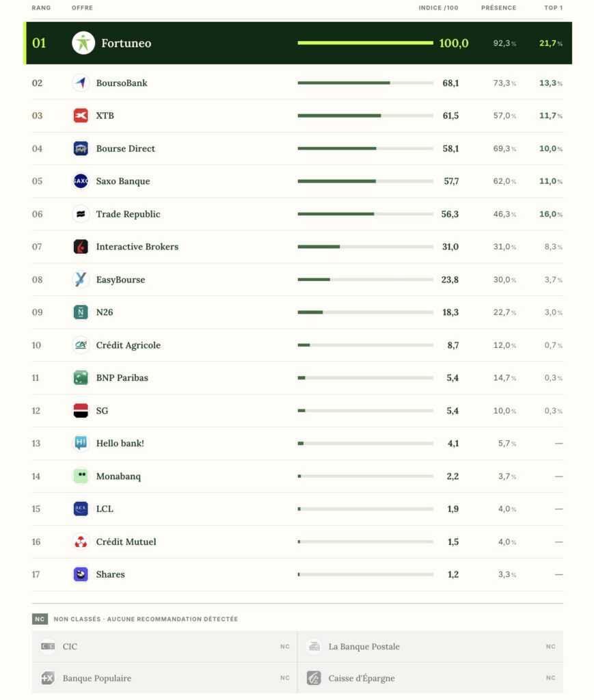Select the Interactive Brokers icon
The image size is (594, 700).
point(81,246)
